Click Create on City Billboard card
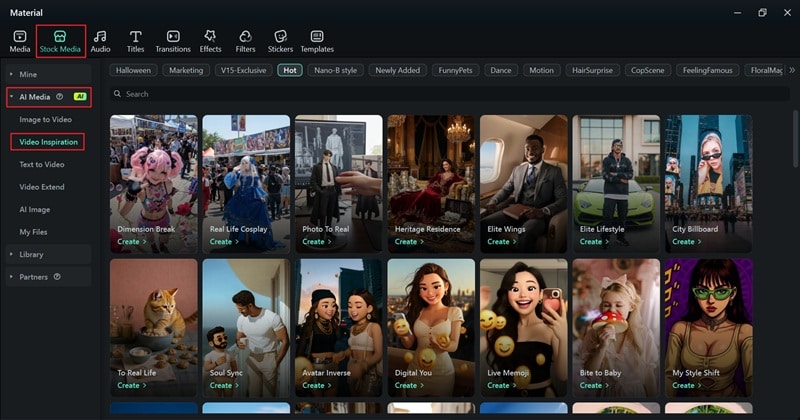 point(686,242)
